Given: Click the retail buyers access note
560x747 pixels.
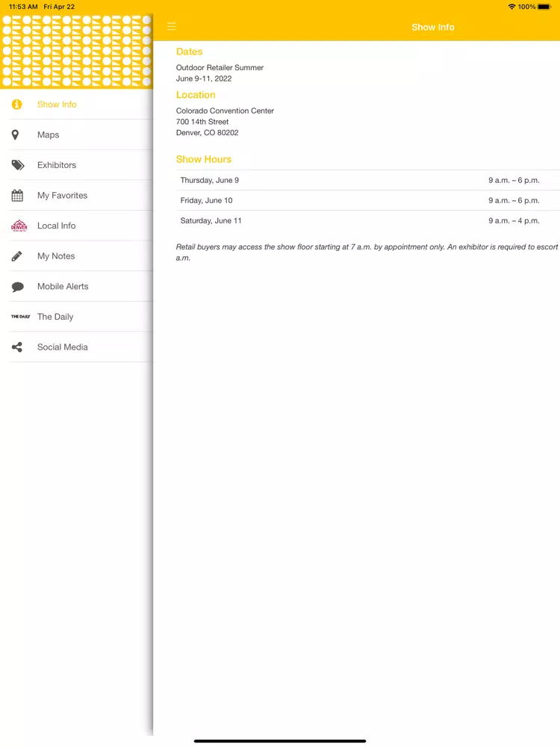Looking at the screenshot, I should (x=367, y=252).
